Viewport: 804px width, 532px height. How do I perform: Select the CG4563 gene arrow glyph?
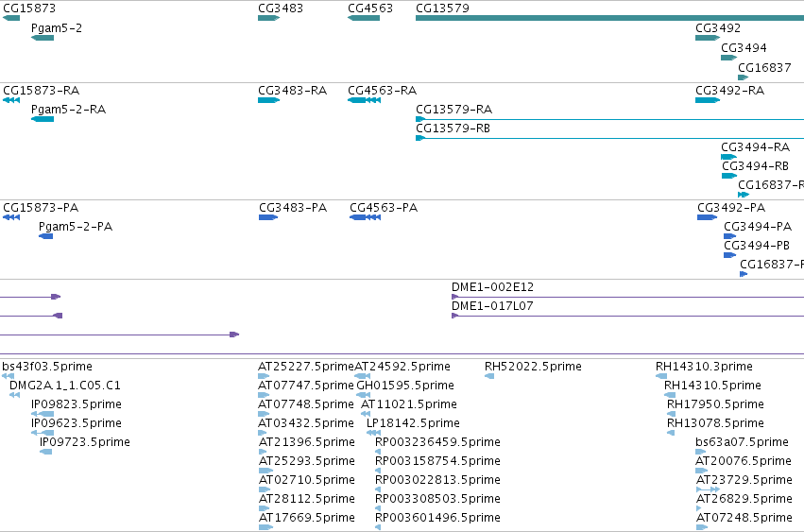364,18
